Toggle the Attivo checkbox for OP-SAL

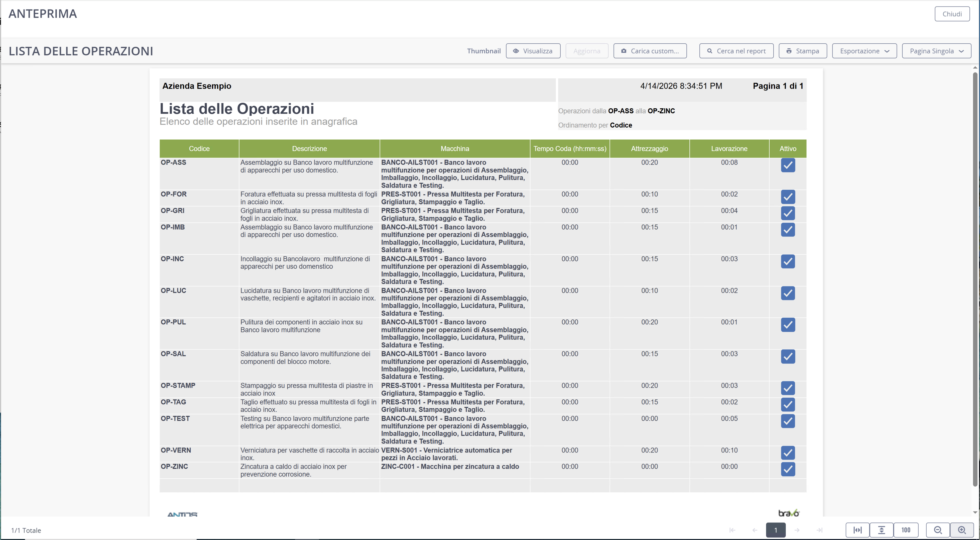[x=788, y=356]
